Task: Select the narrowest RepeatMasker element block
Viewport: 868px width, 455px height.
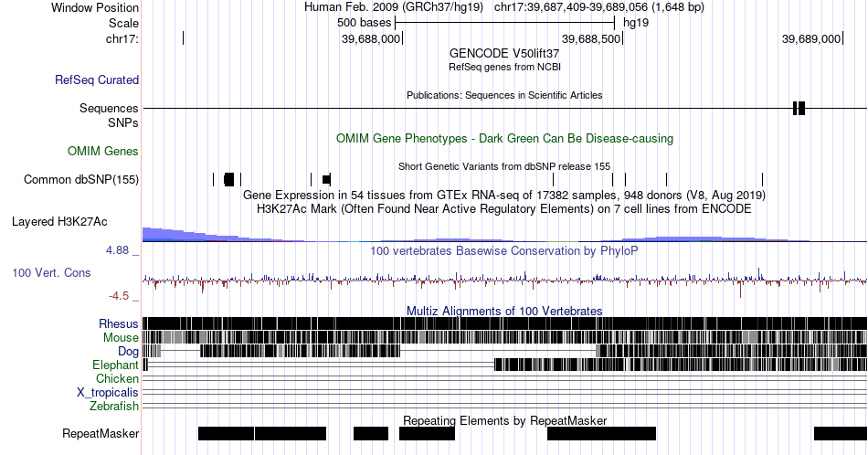Action: (x=371, y=433)
